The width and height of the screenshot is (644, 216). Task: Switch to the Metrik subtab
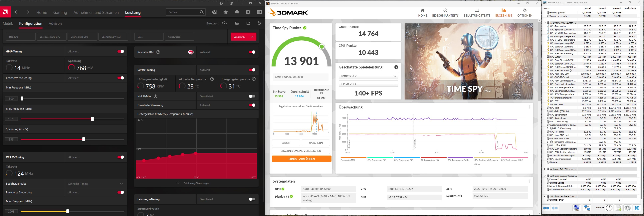point(8,24)
